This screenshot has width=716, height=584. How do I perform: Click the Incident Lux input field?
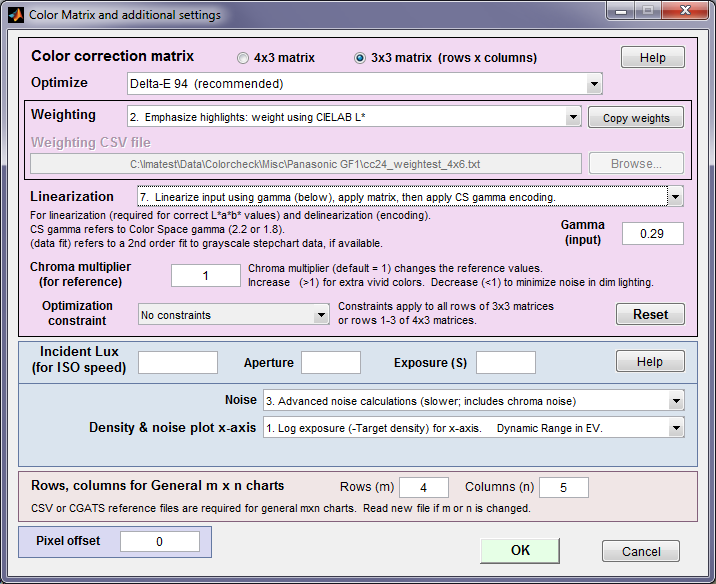(x=178, y=363)
